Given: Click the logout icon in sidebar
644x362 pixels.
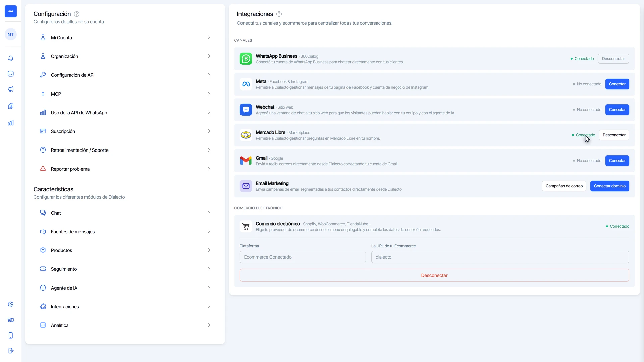Looking at the screenshot, I should (11, 351).
